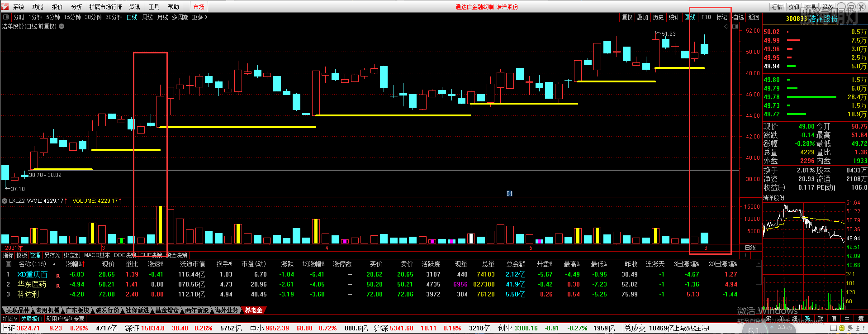The height and width of the screenshot is (334, 868).
Task: Select the 月线 period
Action: [163, 17]
